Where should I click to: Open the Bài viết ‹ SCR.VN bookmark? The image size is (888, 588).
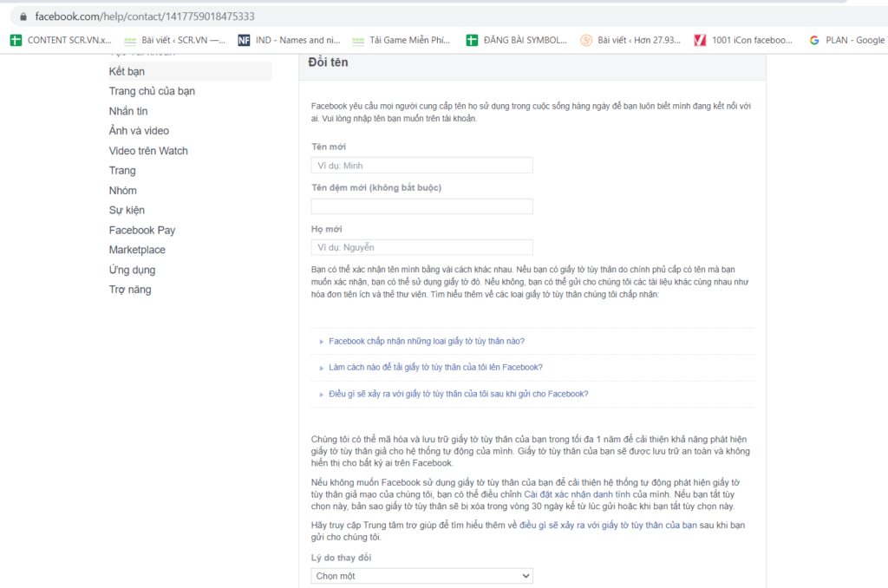point(174,40)
